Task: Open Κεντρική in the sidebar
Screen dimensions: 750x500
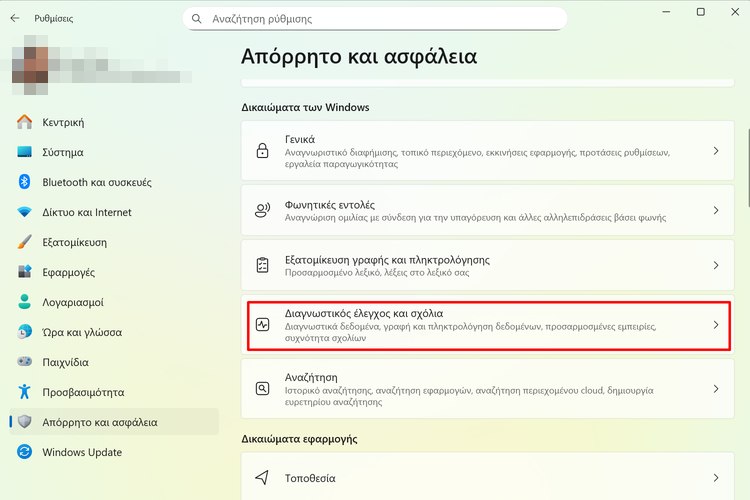Action: (x=114, y=122)
